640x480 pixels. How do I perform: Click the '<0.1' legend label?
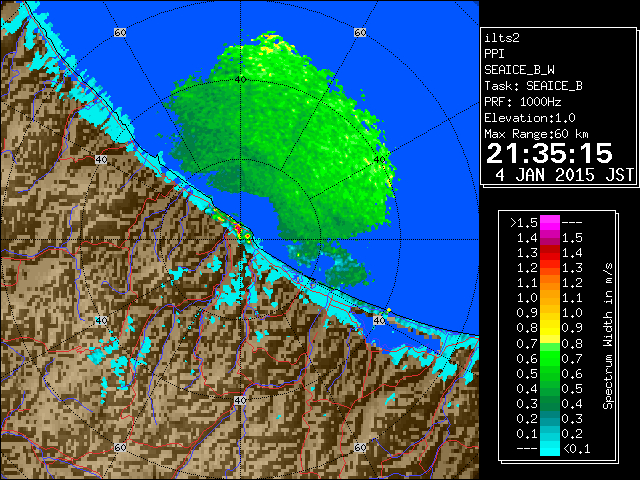[576, 449]
